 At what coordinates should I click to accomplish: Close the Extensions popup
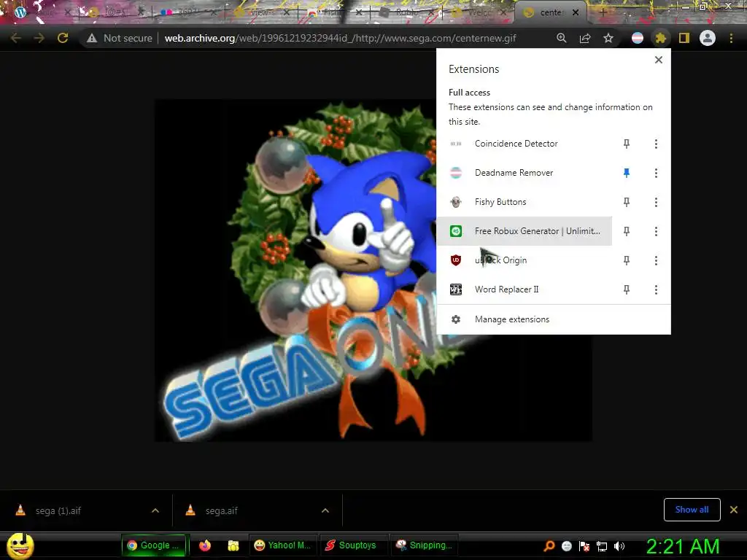coord(659,60)
